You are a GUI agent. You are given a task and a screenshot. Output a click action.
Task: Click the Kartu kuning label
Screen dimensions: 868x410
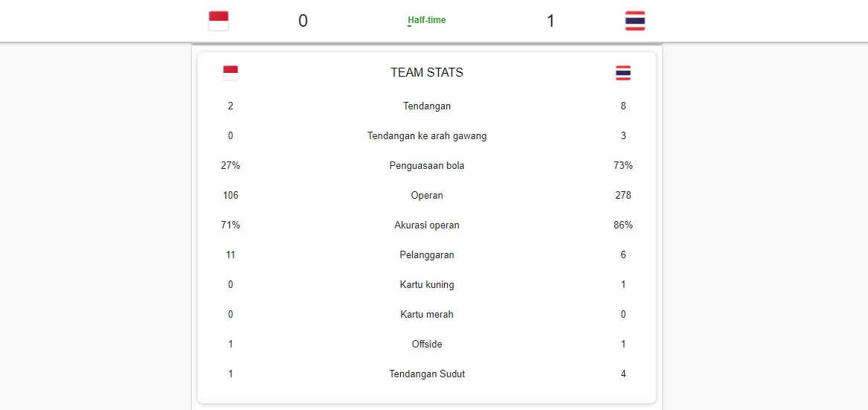pos(427,284)
